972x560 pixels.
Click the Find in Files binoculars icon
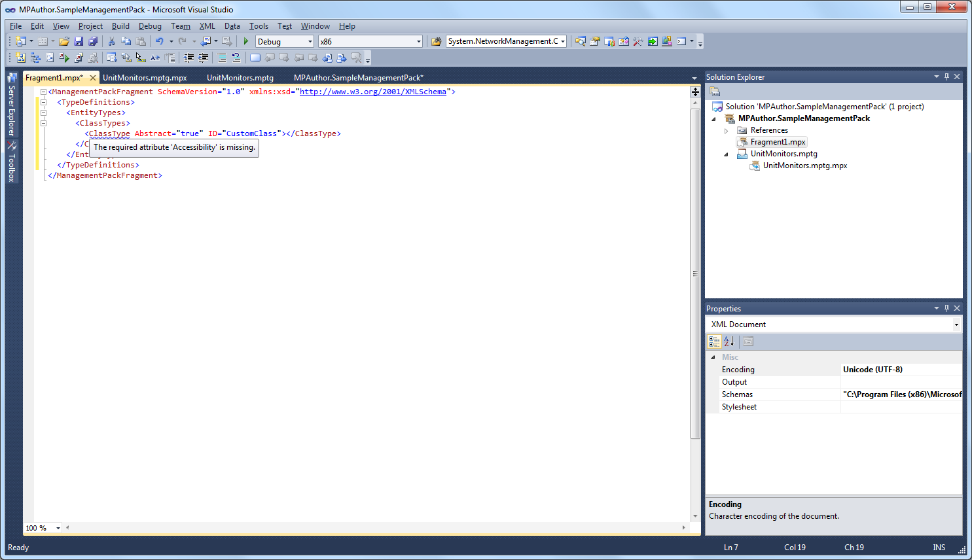pyautogui.click(x=436, y=41)
